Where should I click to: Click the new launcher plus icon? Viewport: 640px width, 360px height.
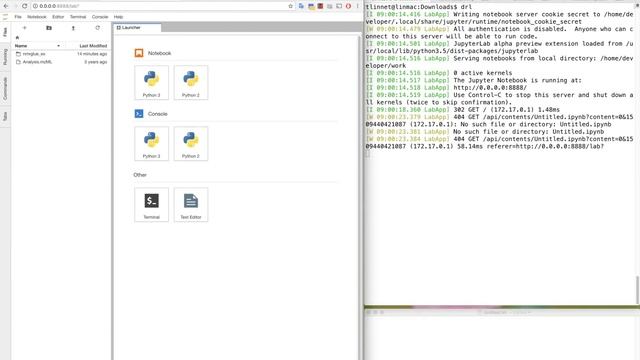tap(24, 28)
